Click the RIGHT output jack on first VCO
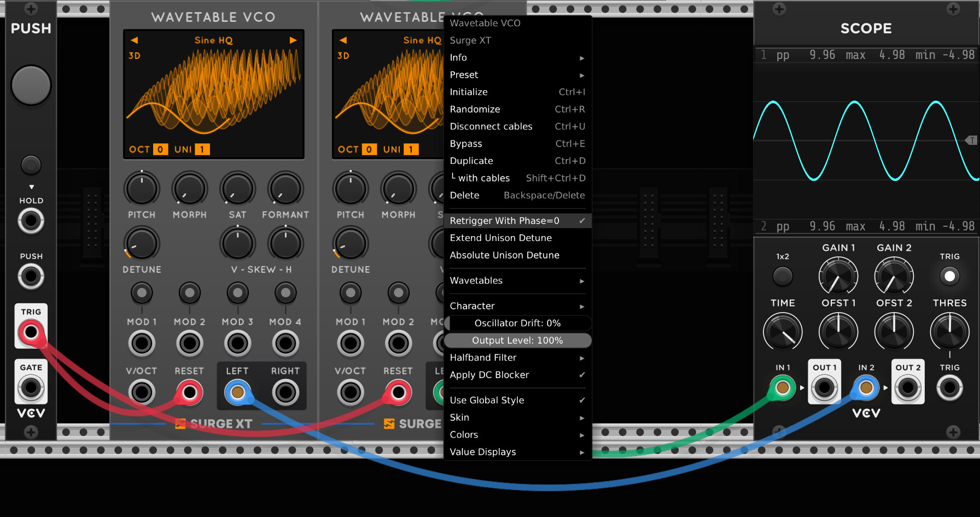 (x=285, y=392)
